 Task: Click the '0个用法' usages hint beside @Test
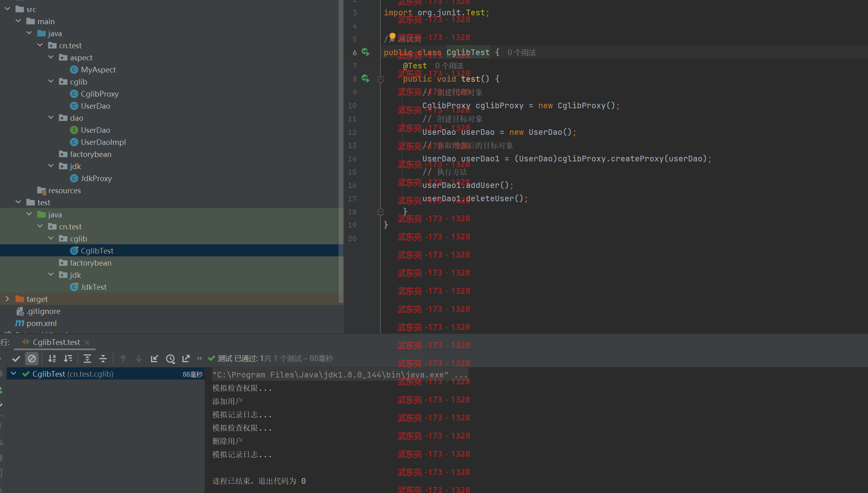point(449,66)
